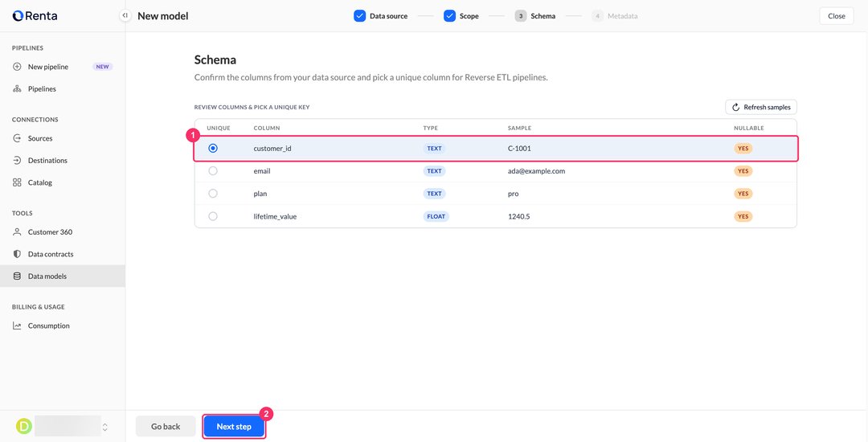Click the Customer 360 person icon
Image resolution: width=868 pixels, height=442 pixels.
[x=17, y=232]
